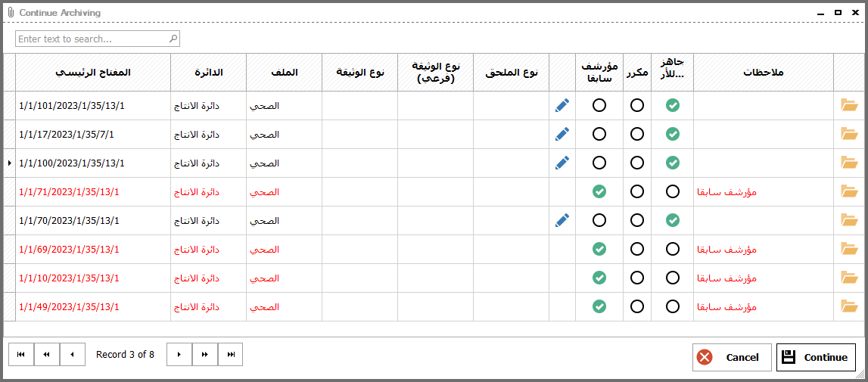This screenshot has width=868, height=382.
Task: Open the folder icon for record 1/1/49/2023/1/35/13/1
Action: click(x=848, y=306)
